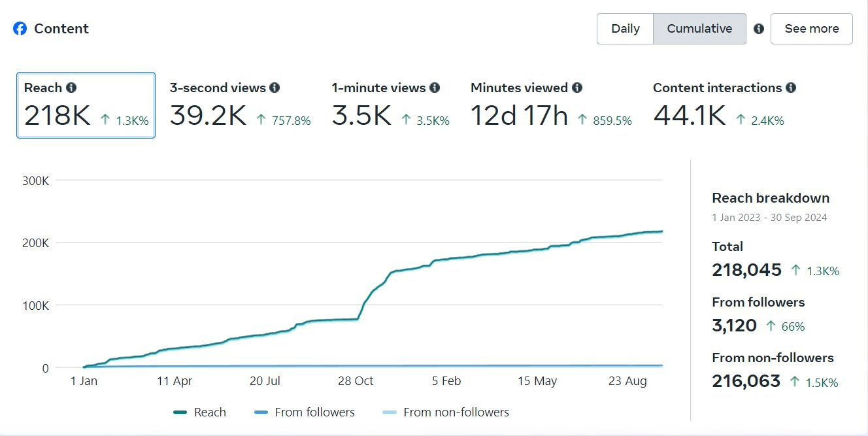This screenshot has width=868, height=436.
Task: Show the Content interactions metric
Action: coord(724,106)
